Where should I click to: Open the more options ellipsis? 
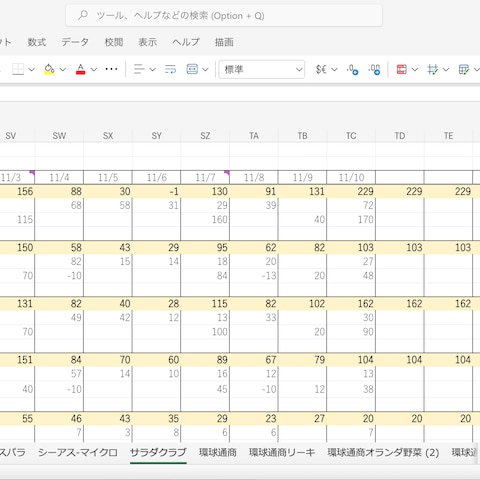pyautogui.click(x=111, y=69)
